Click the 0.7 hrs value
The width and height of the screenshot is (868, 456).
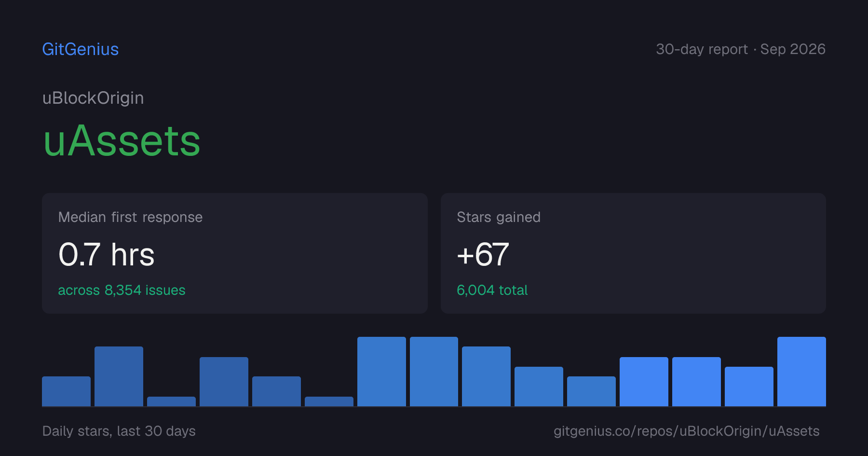coord(107,254)
